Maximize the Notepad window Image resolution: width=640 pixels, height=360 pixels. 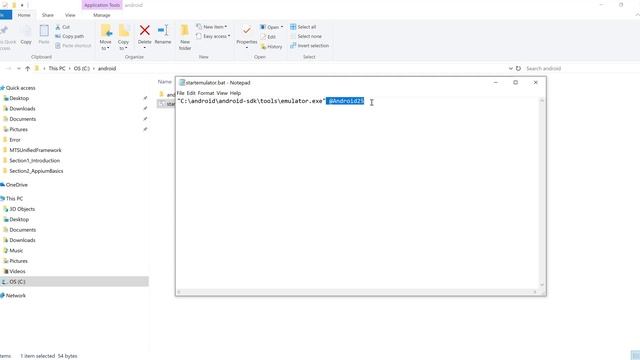516,82
